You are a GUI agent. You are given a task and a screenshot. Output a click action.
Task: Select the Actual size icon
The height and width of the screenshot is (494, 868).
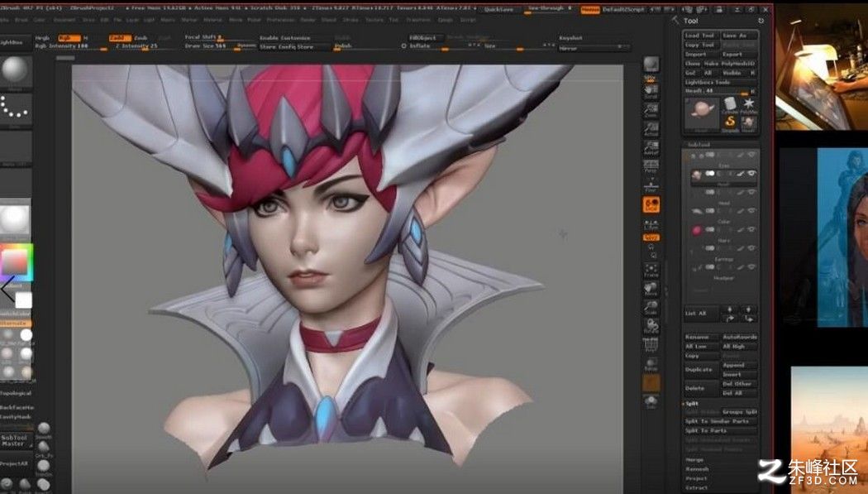click(x=651, y=129)
